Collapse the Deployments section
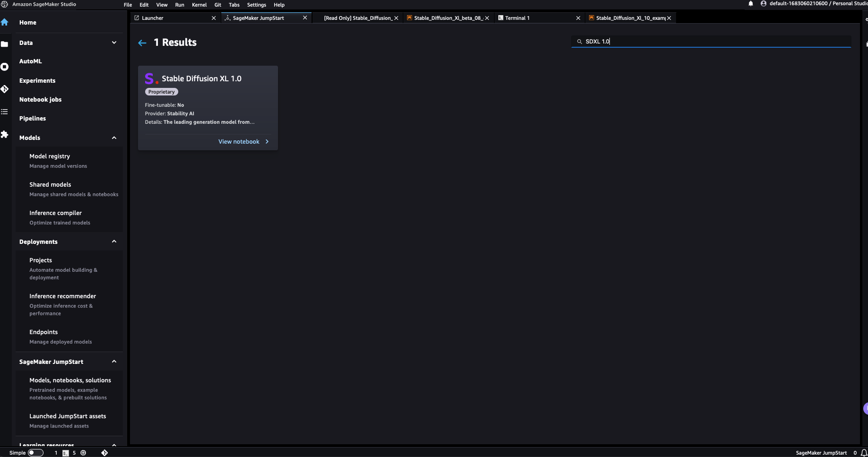 114,241
